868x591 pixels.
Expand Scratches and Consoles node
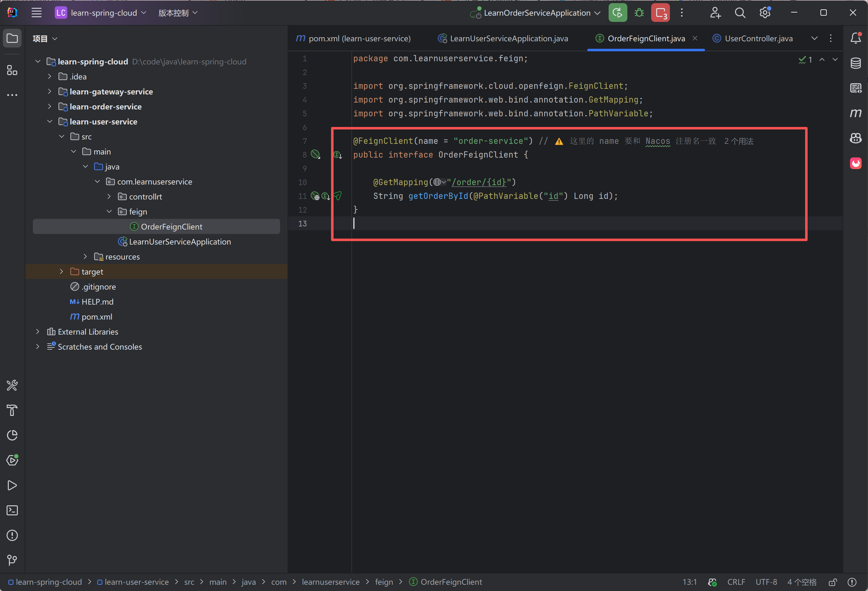point(38,346)
